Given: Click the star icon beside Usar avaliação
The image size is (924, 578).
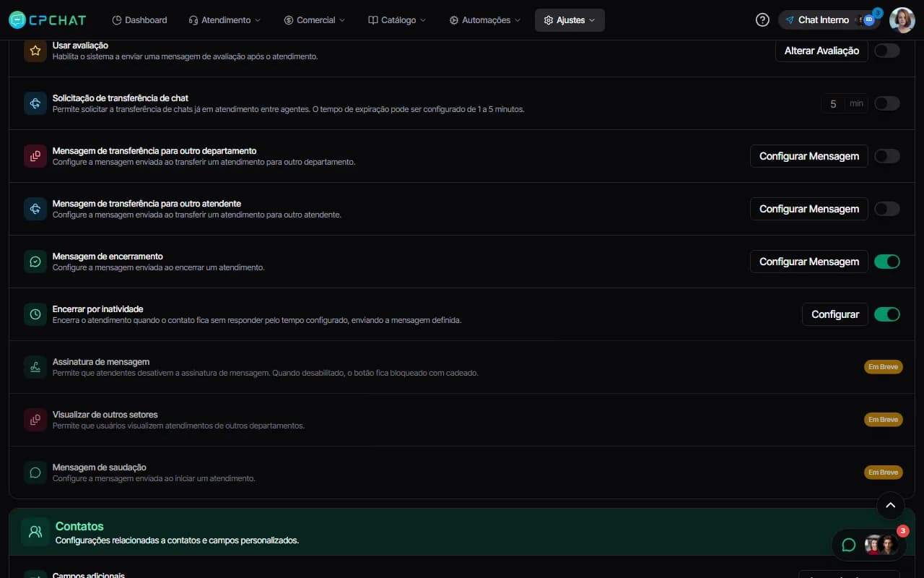Looking at the screenshot, I should (35, 51).
